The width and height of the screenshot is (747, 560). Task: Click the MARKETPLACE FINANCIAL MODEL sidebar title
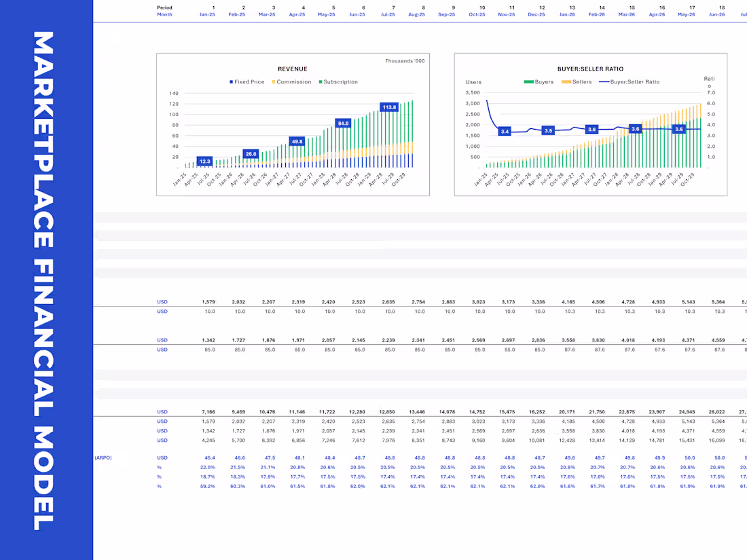[45, 280]
